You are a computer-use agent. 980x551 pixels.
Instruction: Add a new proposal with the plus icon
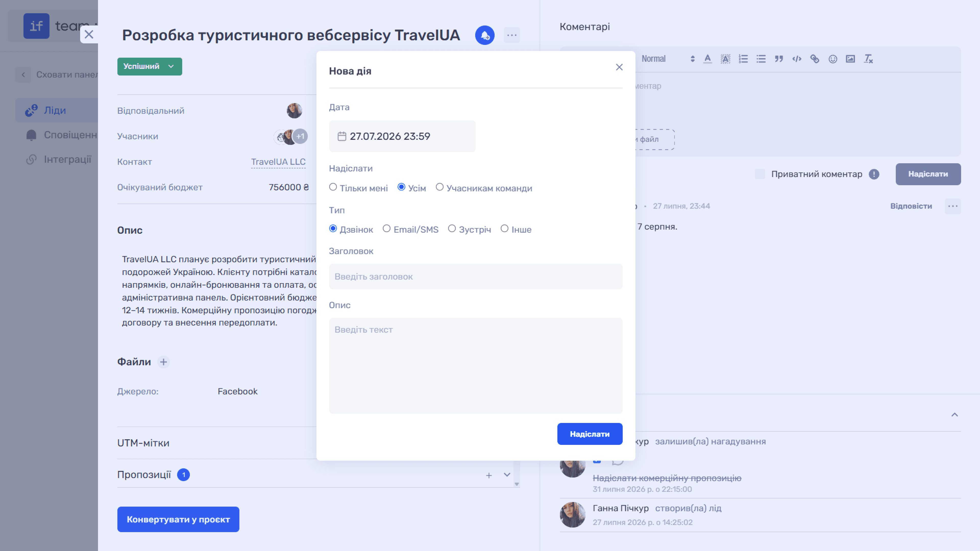489,475
